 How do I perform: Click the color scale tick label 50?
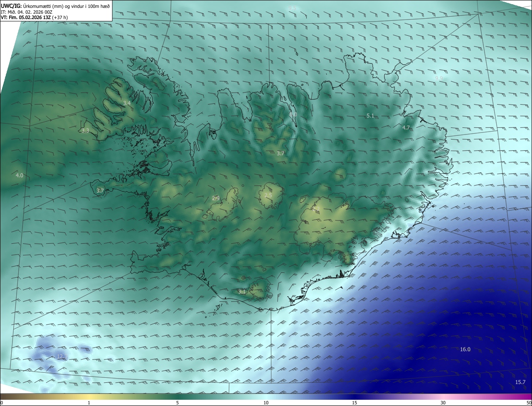pos(529,403)
